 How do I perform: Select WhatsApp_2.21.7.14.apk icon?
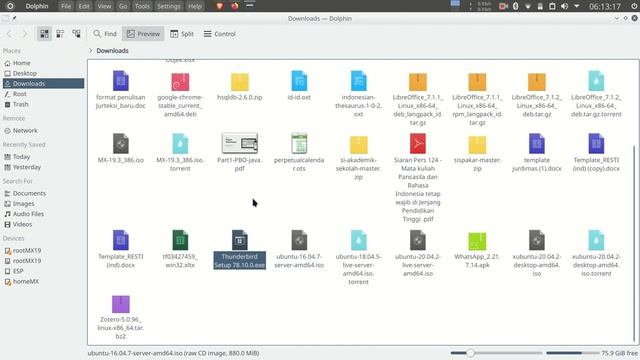pos(477,241)
